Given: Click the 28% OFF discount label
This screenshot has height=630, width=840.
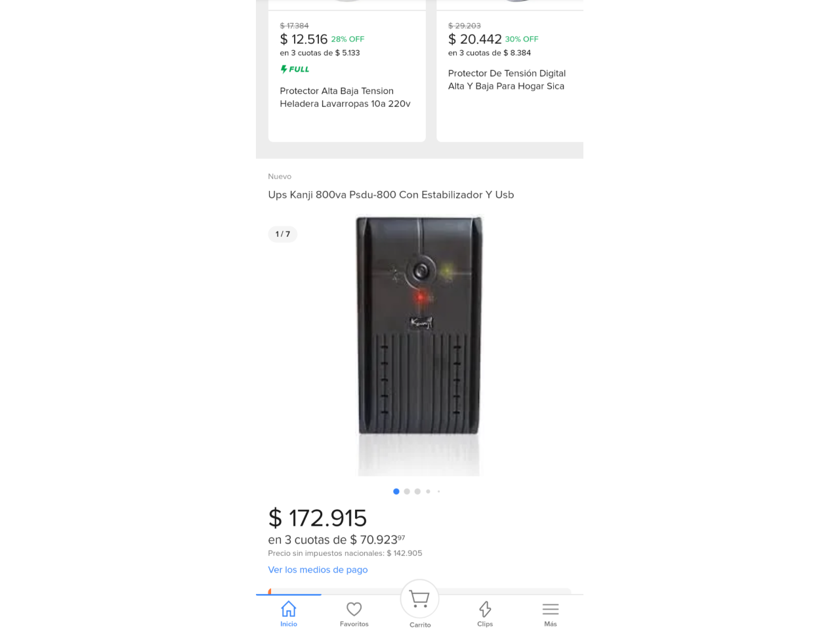Looking at the screenshot, I should [x=348, y=39].
